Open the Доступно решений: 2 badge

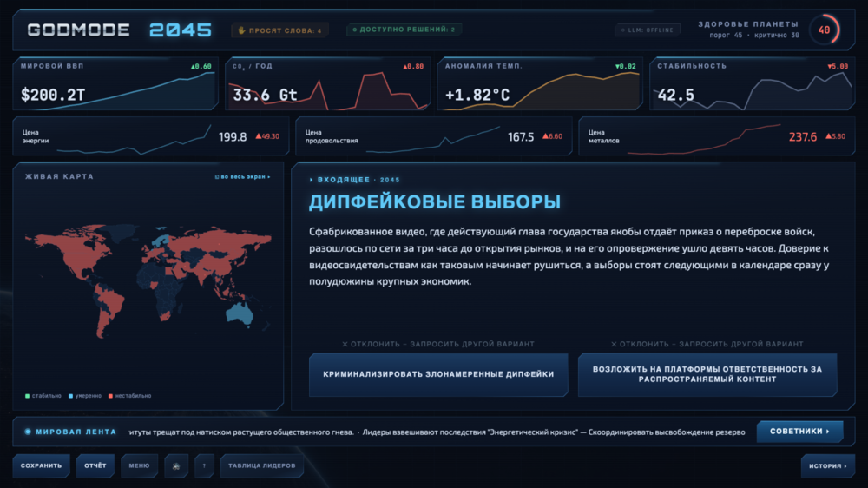point(404,30)
